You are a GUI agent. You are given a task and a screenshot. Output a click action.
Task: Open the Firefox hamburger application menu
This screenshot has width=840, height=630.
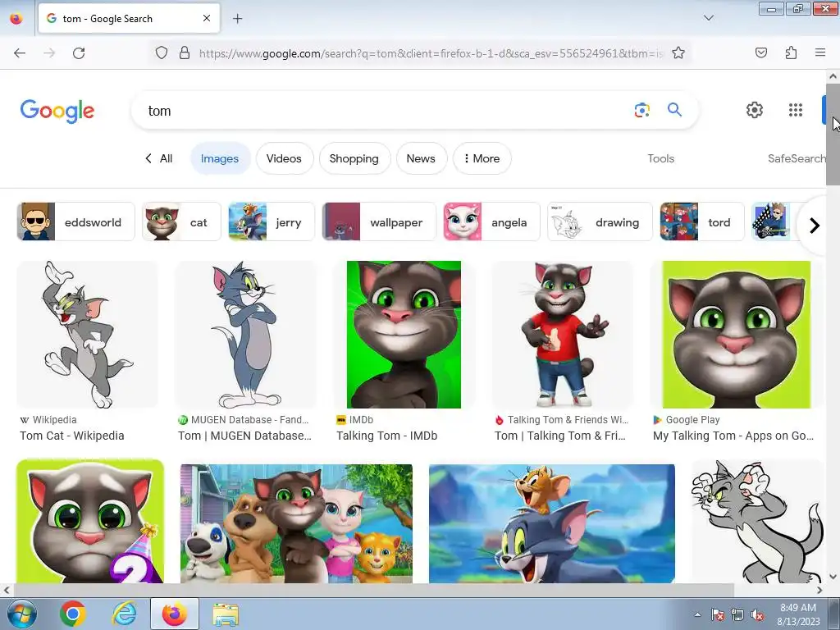coord(820,52)
